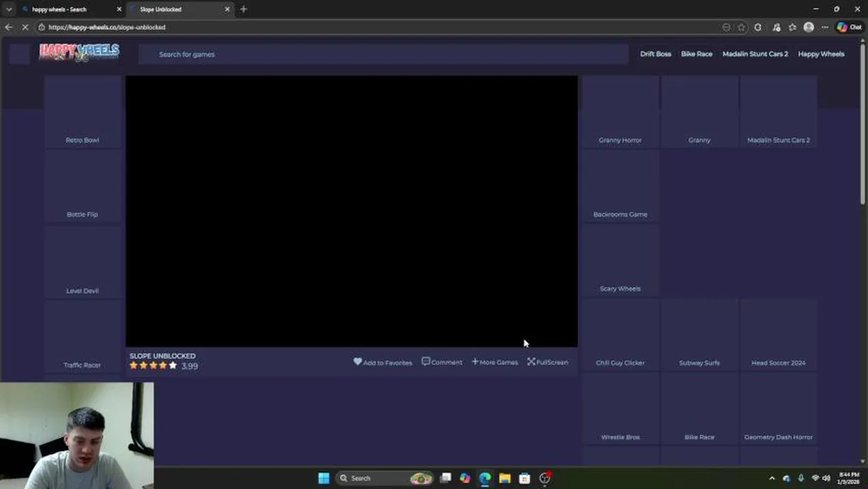This screenshot has height=489, width=868.
Task: Enter FullScreen mode for the game
Action: tap(547, 362)
